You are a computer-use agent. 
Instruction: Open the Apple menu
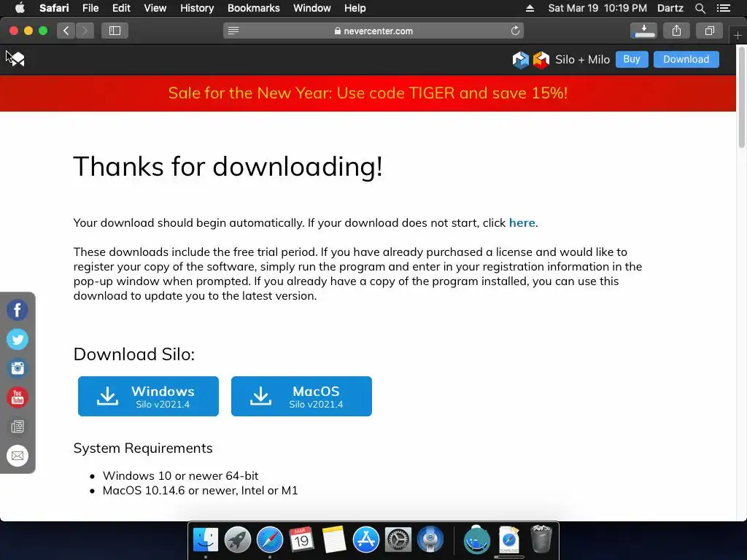click(20, 8)
